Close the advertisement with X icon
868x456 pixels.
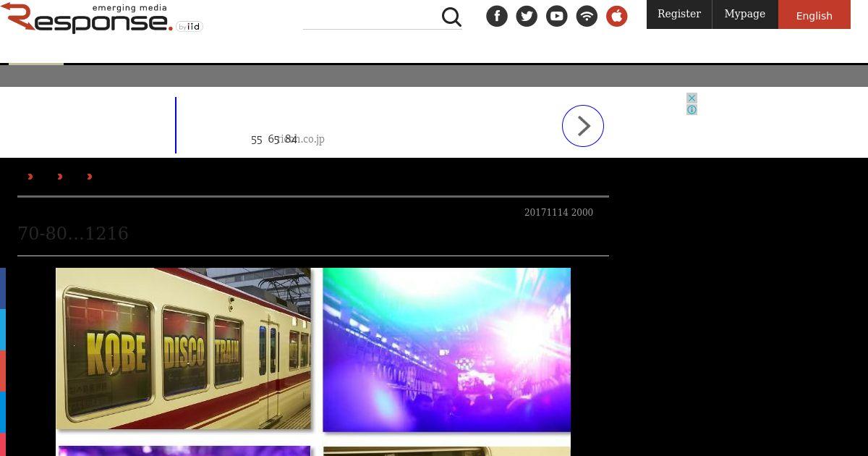(692, 98)
